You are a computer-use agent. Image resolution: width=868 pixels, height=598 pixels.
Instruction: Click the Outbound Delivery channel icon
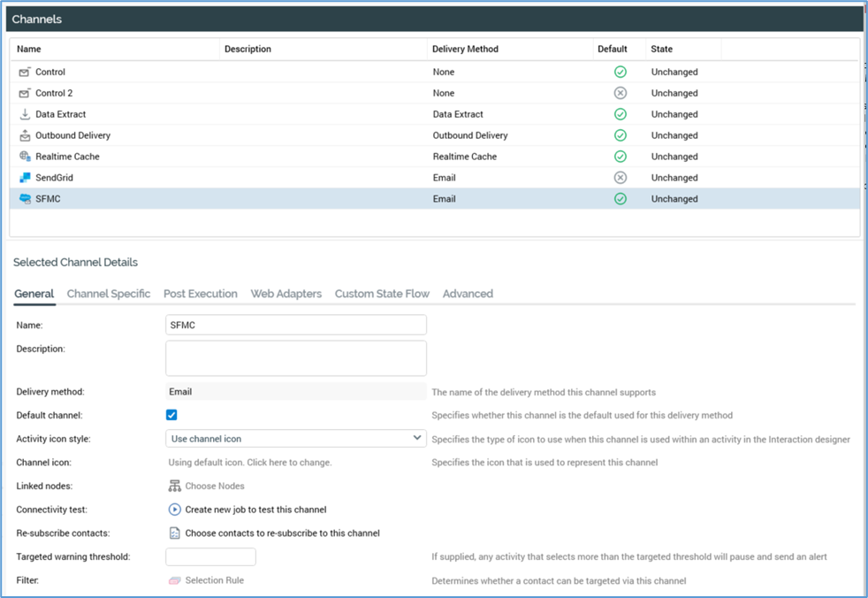[25, 135]
